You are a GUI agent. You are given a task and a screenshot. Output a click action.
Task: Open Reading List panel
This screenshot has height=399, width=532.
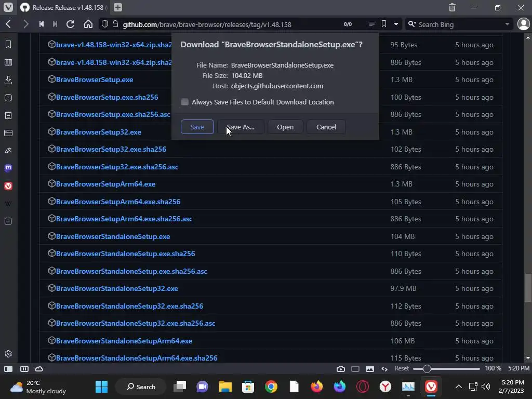tap(8, 62)
